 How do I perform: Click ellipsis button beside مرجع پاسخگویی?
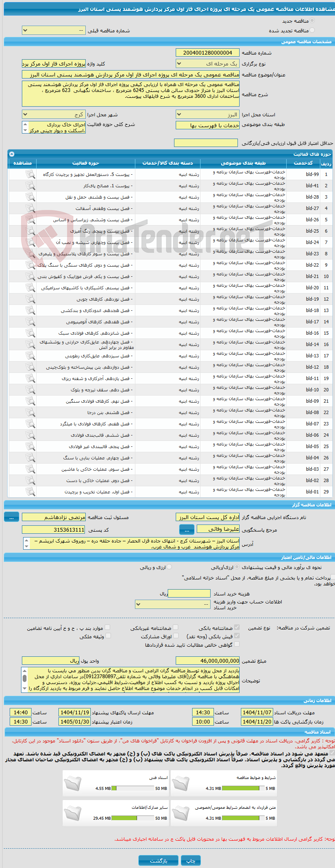point(187,530)
